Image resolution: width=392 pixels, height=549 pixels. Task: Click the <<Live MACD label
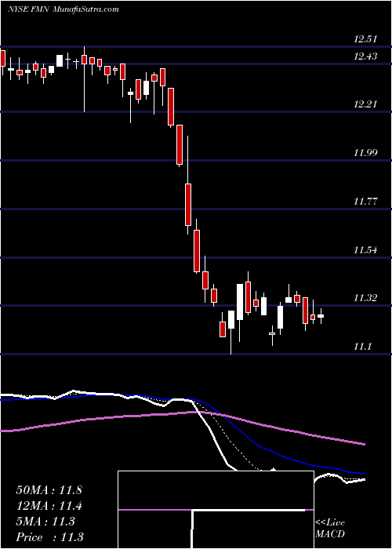click(x=330, y=529)
